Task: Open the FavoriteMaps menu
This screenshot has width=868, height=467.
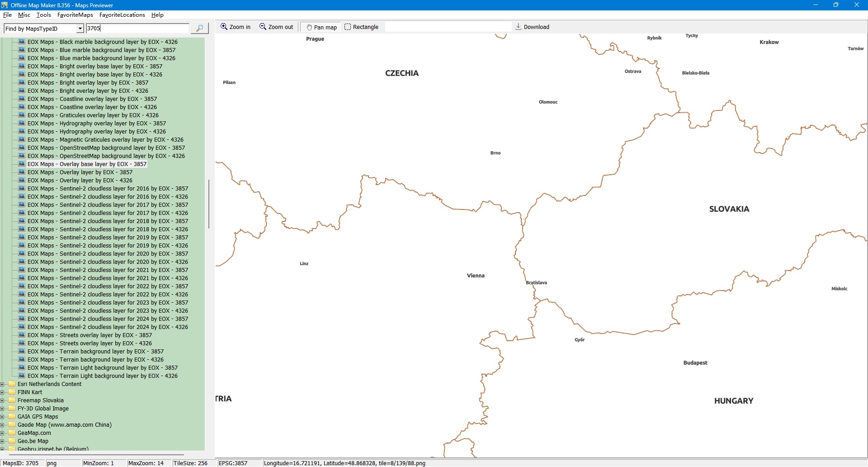Action: 75,15
